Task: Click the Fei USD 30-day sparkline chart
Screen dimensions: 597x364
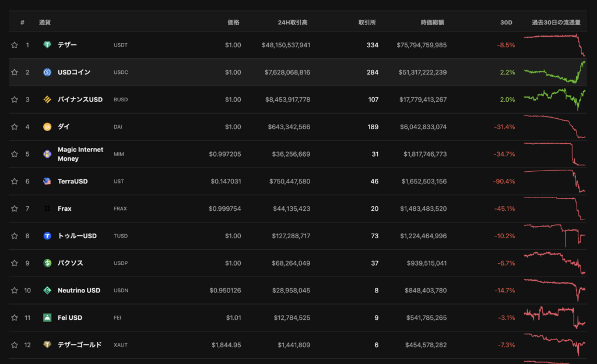Action: [x=555, y=317]
